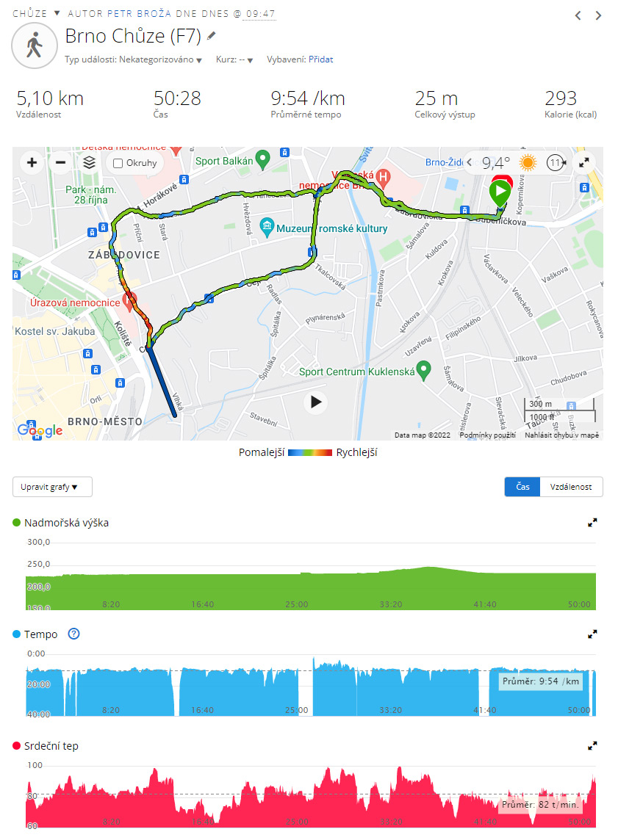Expand the map to fullscreen
618x840 pixels.
point(584,163)
